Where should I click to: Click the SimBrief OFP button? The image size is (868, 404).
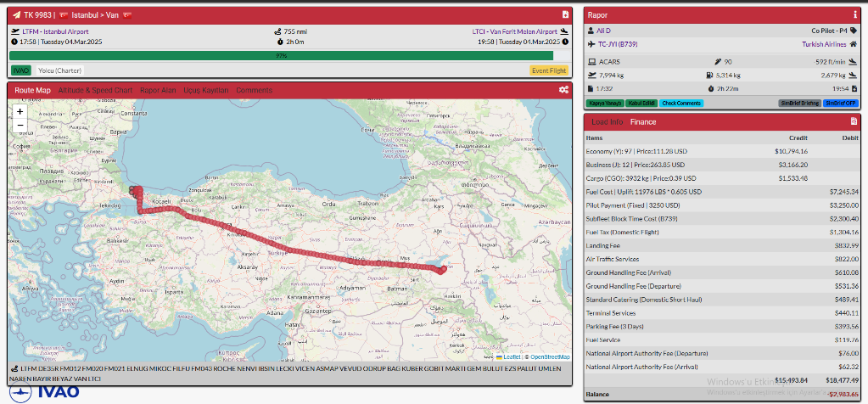coord(840,103)
